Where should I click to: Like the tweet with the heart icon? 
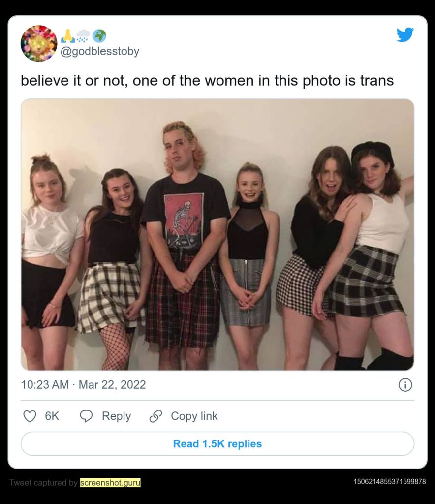(x=30, y=416)
